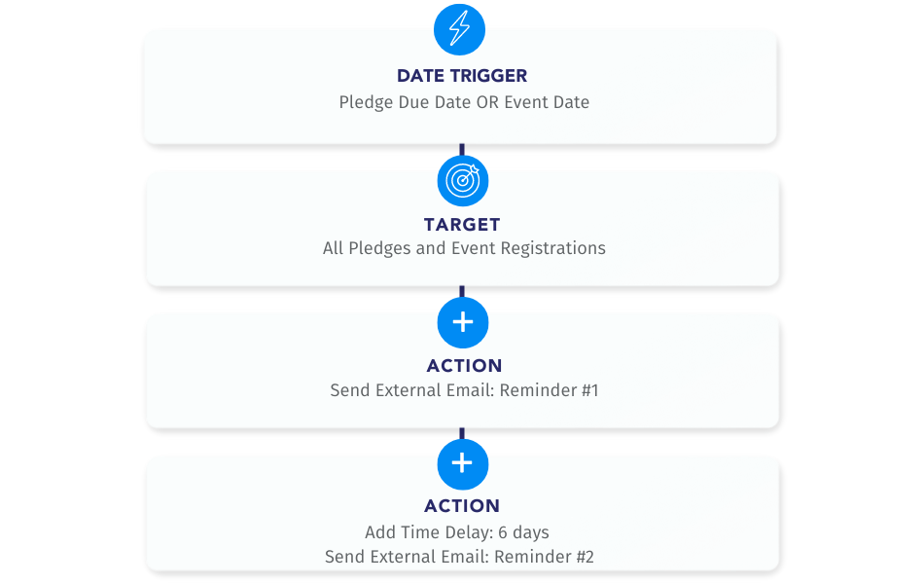Click connector line between Target and first Action
Image resolution: width=924 pixels, height=584 pixels.
pos(462,291)
